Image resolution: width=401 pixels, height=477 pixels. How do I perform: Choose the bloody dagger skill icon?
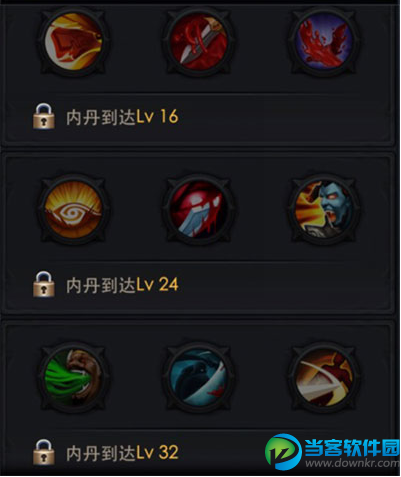point(199,41)
